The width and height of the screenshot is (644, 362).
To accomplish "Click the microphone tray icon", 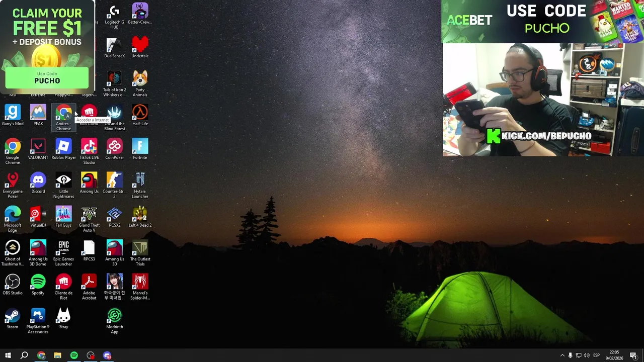I will pyautogui.click(x=570, y=355).
